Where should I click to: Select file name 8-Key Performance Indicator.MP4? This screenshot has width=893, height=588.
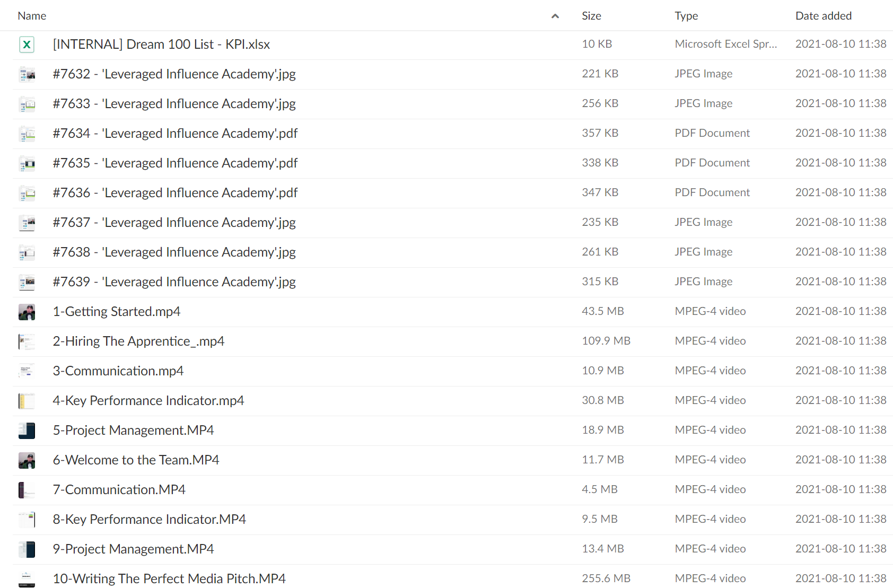(x=149, y=520)
